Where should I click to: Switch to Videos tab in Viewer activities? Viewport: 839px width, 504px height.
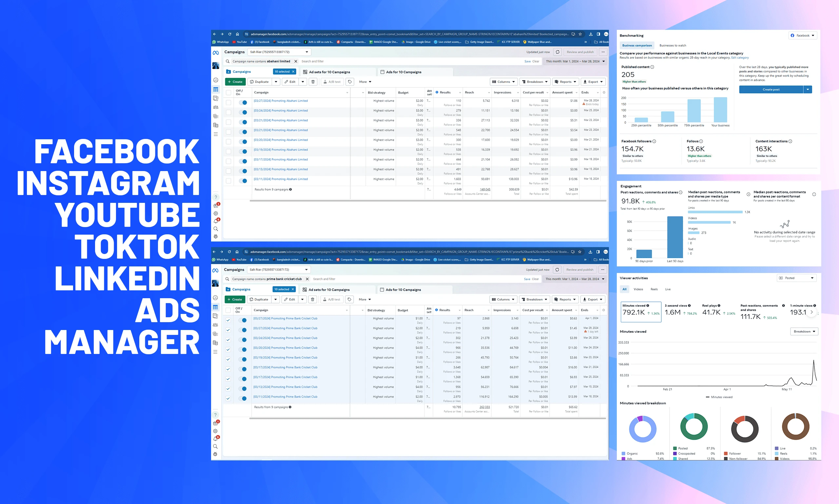(638, 289)
